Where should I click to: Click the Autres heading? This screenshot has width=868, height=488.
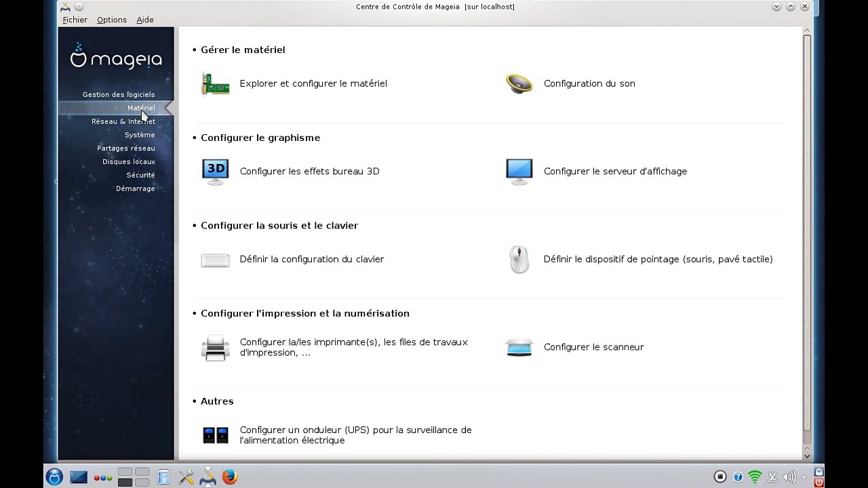tap(217, 401)
